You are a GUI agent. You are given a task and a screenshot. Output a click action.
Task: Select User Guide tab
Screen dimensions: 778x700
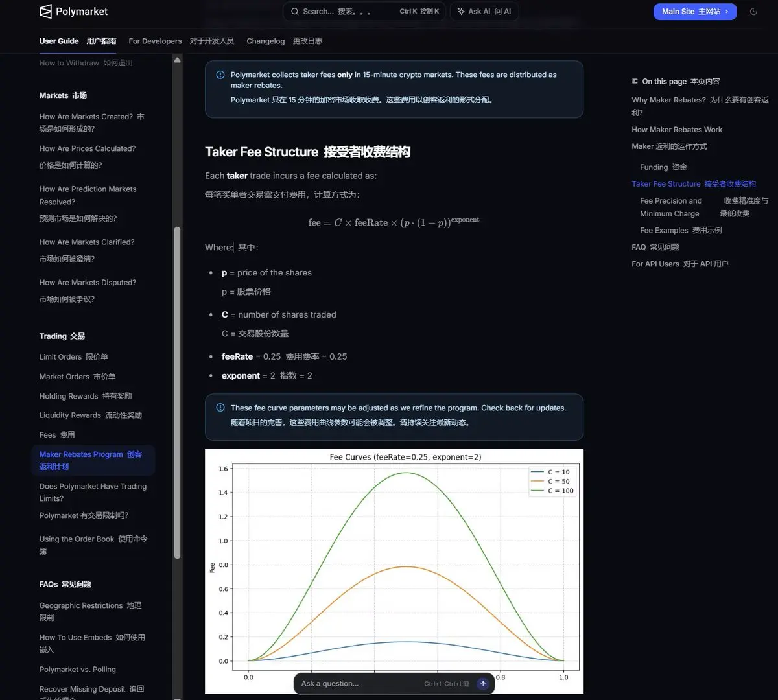pos(59,41)
